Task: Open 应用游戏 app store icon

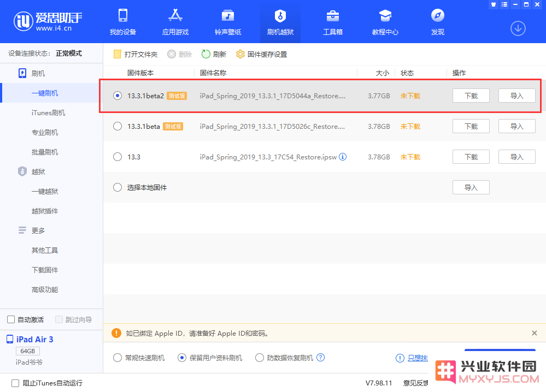Action: point(175,16)
